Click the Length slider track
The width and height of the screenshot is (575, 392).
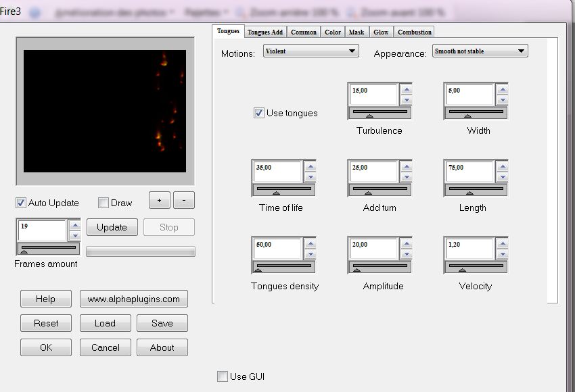[476, 190]
